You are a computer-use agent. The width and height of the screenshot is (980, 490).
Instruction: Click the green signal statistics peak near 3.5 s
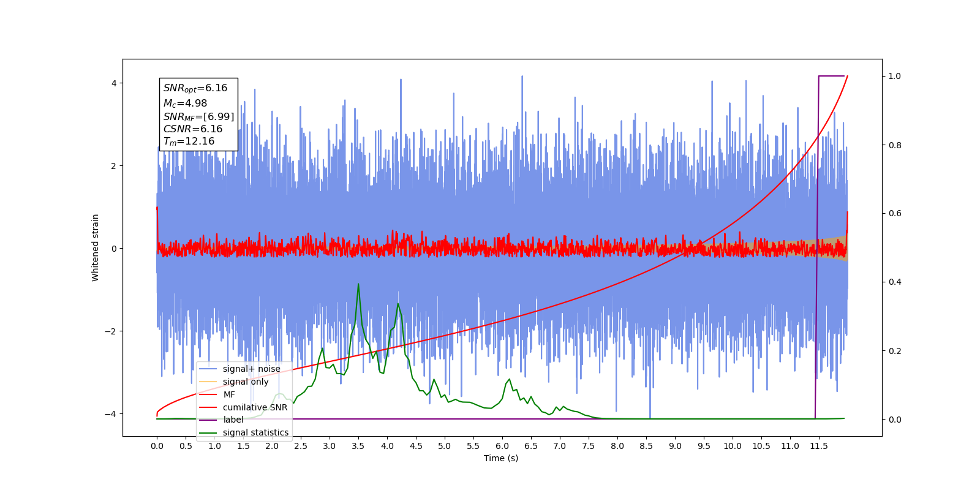click(x=358, y=284)
